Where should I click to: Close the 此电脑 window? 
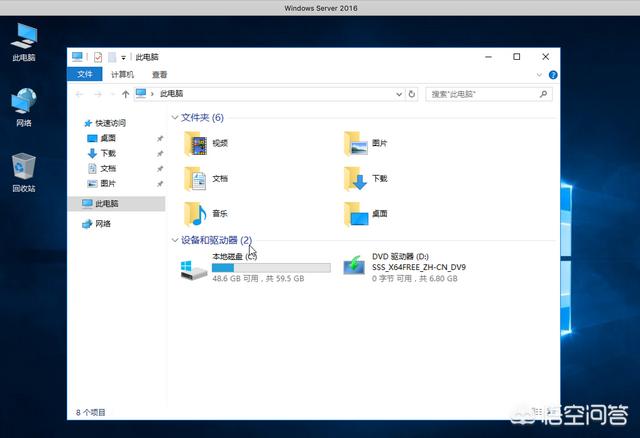(x=545, y=57)
